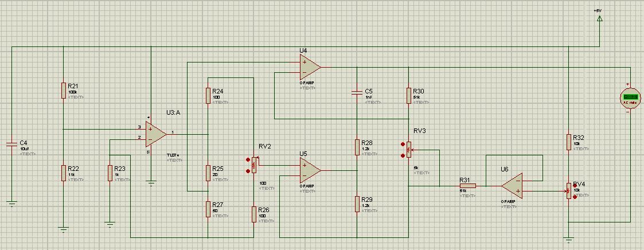Select the U3:A op-amp triangle
The image size is (644, 250).
pos(156,134)
